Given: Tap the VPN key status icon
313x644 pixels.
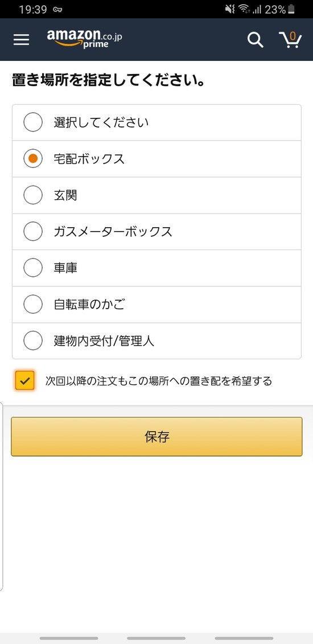Looking at the screenshot, I should click(x=57, y=10).
